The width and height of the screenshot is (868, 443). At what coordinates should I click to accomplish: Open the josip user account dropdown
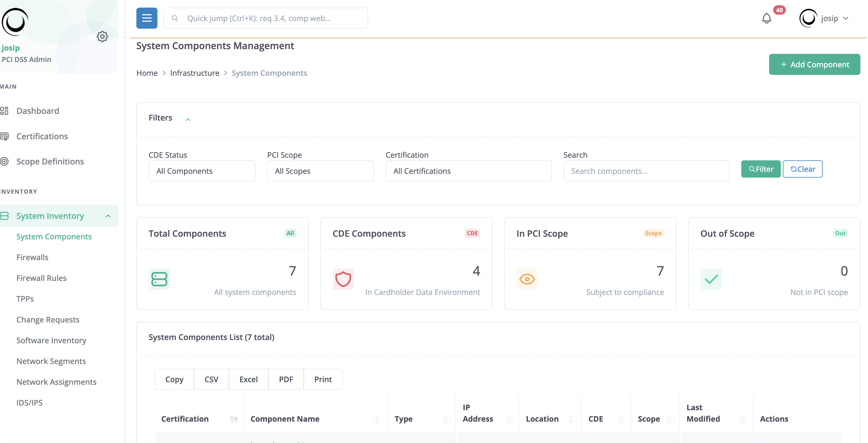(825, 18)
